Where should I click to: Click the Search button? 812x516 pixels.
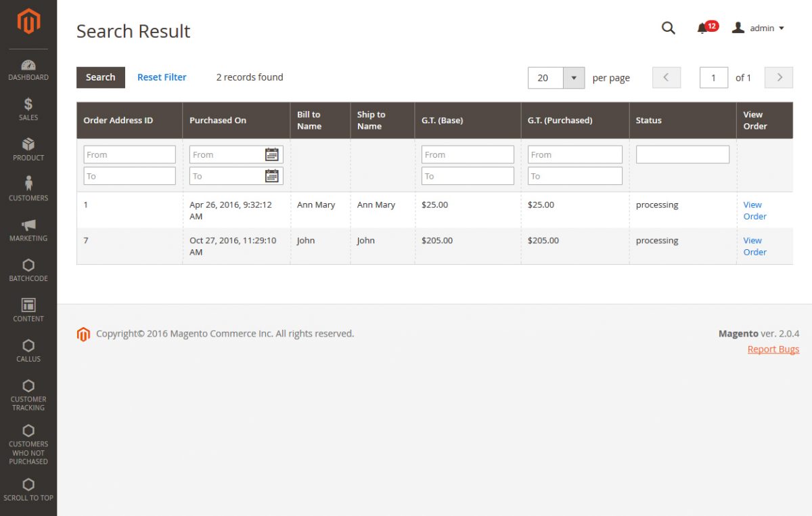(x=100, y=77)
